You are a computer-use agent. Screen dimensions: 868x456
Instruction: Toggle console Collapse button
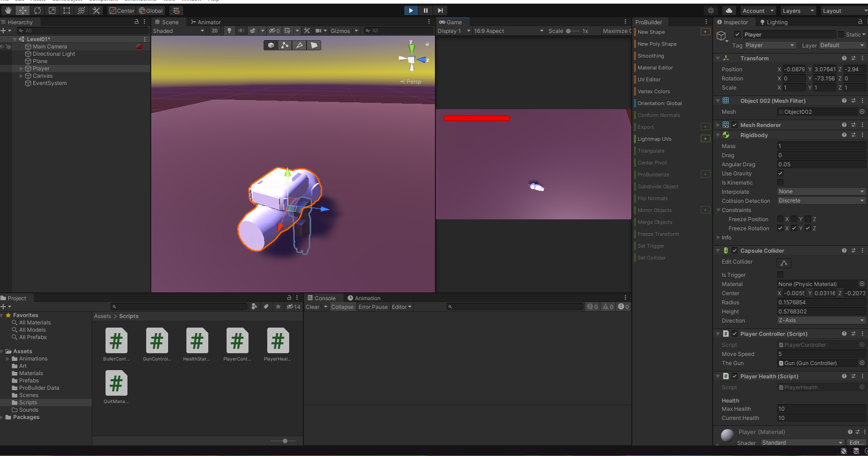342,307
